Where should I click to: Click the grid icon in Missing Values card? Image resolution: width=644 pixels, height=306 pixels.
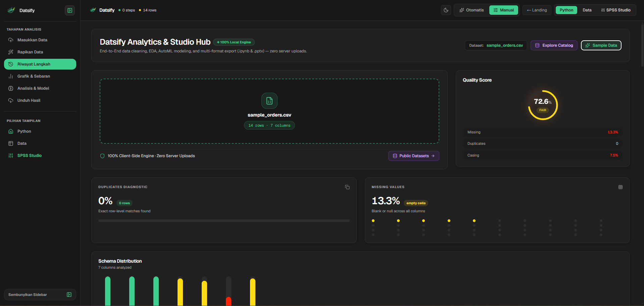point(621,187)
